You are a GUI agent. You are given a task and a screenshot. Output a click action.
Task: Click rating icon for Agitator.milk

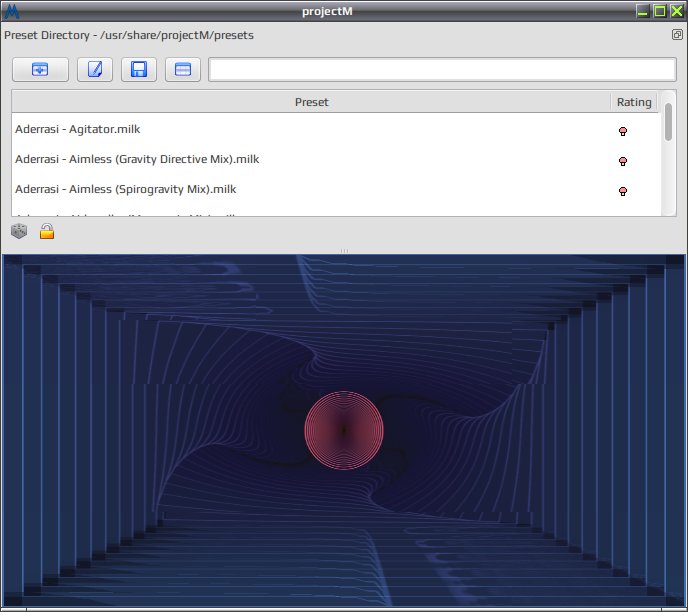click(x=623, y=131)
